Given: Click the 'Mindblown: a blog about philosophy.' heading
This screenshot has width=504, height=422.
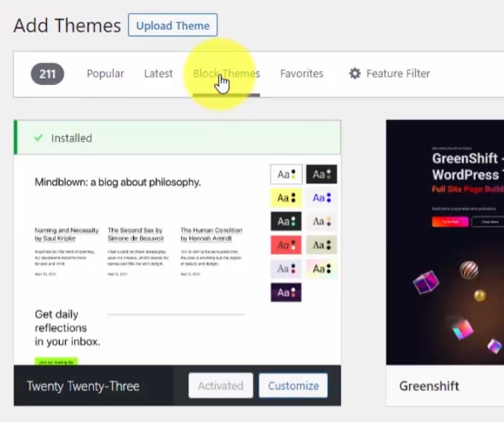Looking at the screenshot, I should (x=118, y=182).
